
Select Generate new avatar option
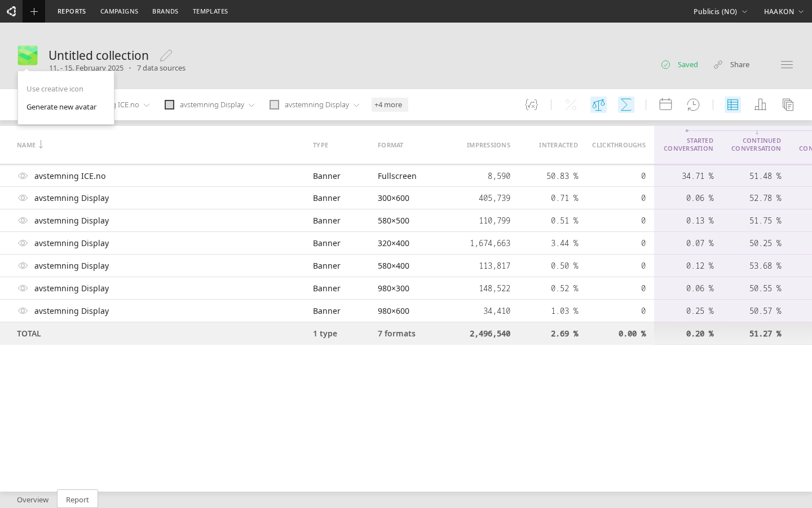pos(61,107)
